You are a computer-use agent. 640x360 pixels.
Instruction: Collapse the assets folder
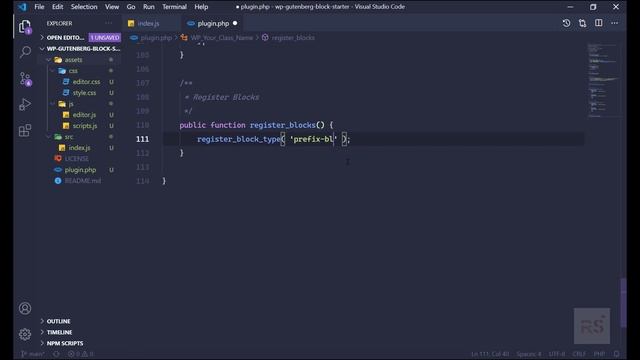tap(49, 60)
